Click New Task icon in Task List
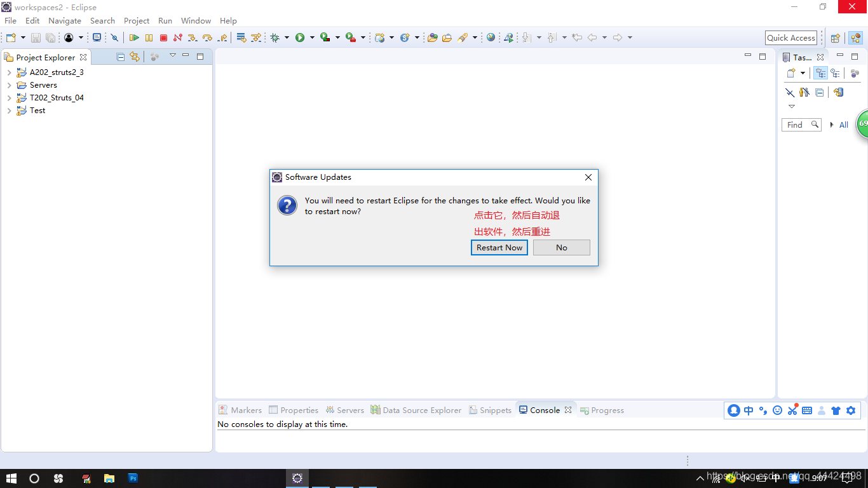Screen dimensions: 868x488 (x=791, y=73)
